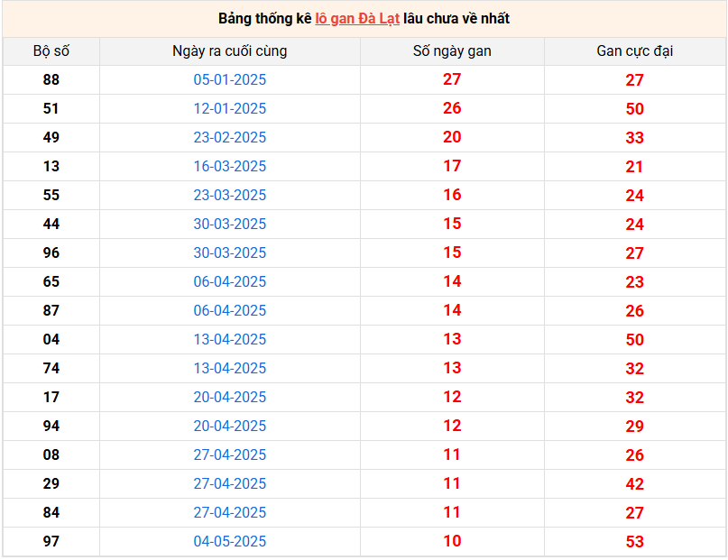Click date 30-03-2025 in the number 44 row
Screen dimensions: 728x560
click(x=230, y=225)
